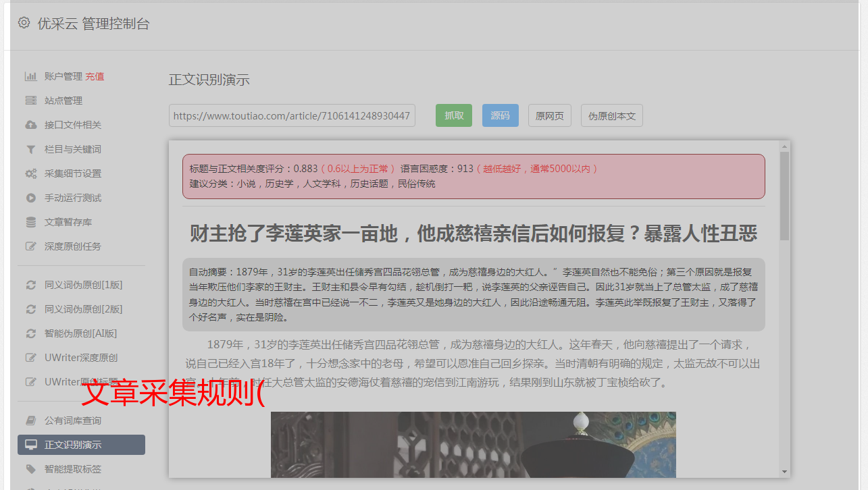Click the 原网页 button
The image size is (868, 490).
tap(550, 115)
